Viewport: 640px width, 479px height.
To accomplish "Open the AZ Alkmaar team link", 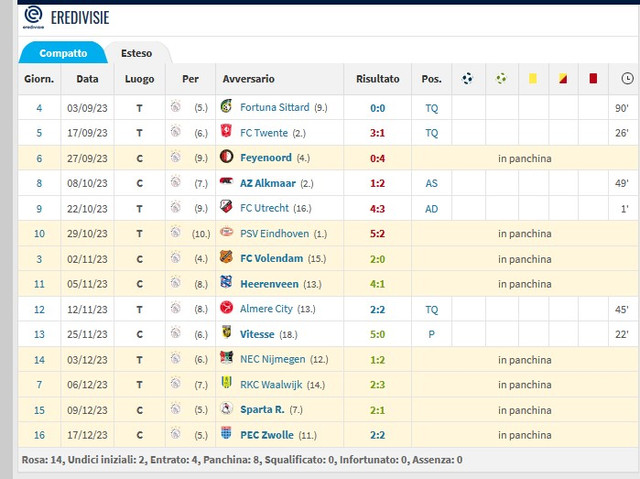I will tap(267, 183).
